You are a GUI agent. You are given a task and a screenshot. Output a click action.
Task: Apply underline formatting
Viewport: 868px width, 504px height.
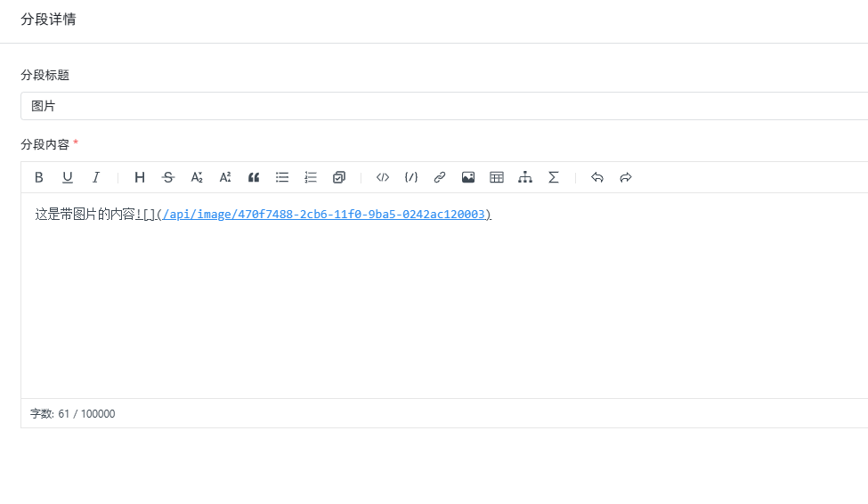pyautogui.click(x=68, y=177)
